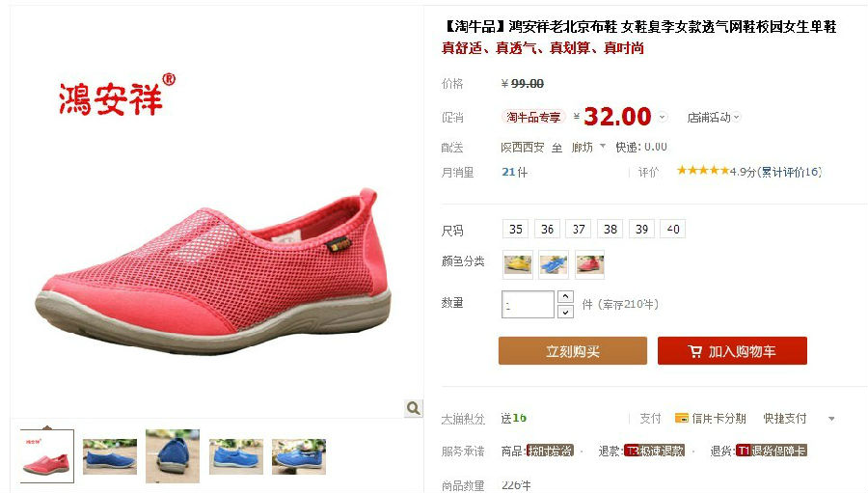Increase quantity with the up stepper arrow
This screenshot has width=868, height=493.
565,296
